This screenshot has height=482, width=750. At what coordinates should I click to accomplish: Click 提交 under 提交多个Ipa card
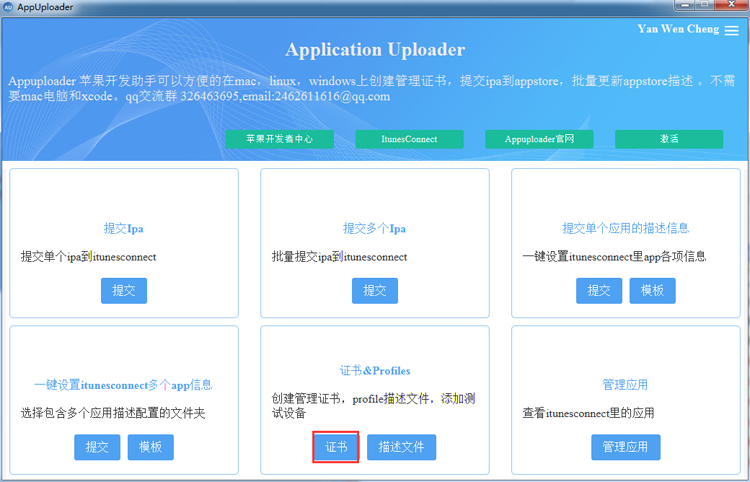click(375, 291)
